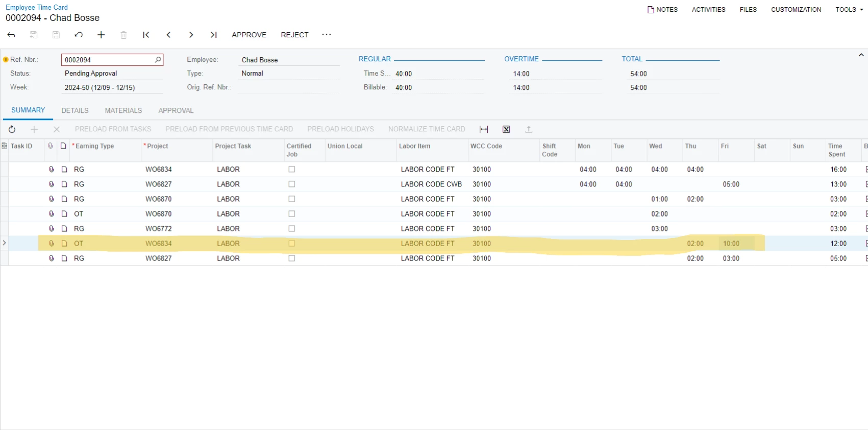
Task: Delete the selected grid row
Action: (57, 129)
